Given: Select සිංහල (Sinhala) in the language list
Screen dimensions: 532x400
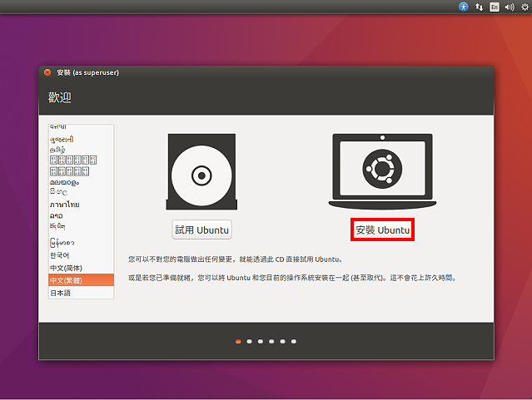Looking at the screenshot, I should [81, 192].
